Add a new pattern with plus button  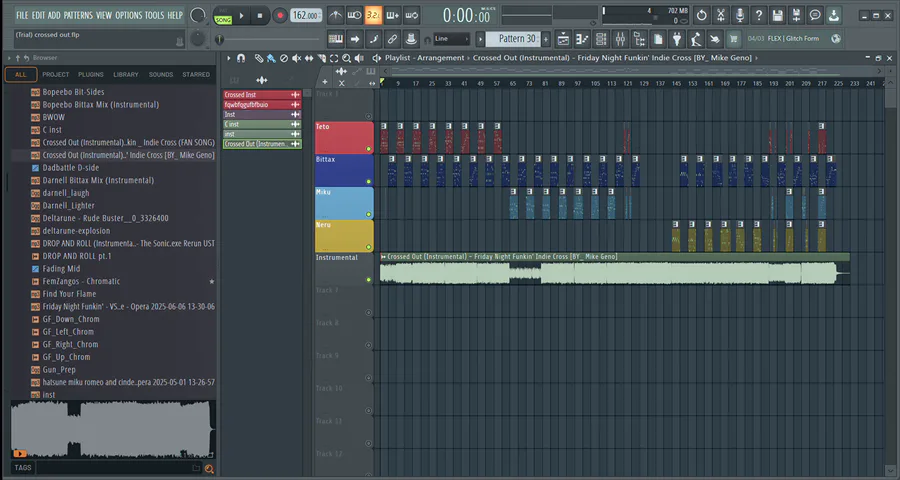coord(546,39)
